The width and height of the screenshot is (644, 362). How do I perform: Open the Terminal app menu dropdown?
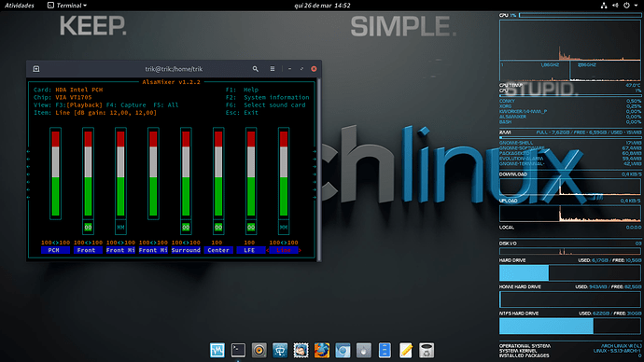pyautogui.click(x=67, y=6)
